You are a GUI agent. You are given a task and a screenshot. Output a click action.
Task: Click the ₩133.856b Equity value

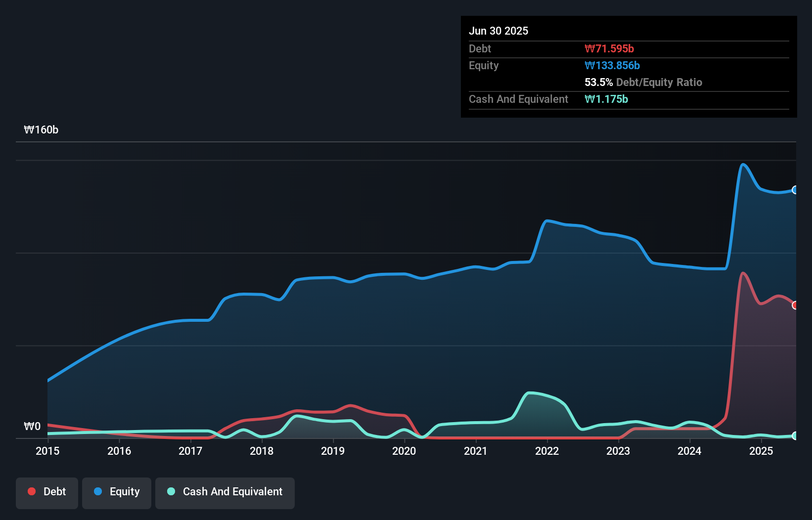(612, 65)
